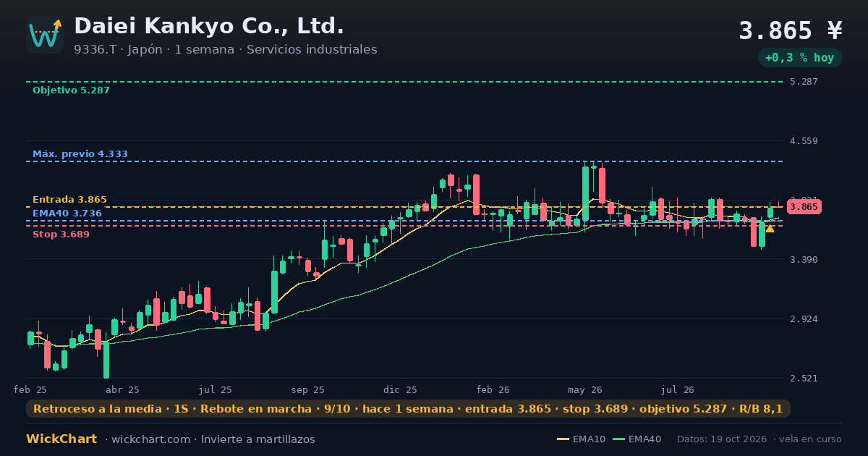
Task: Click the abr 25 date label
Action: tap(122, 389)
